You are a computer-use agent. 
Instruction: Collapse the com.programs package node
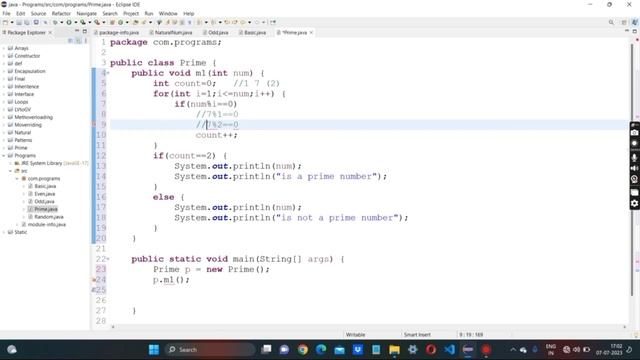tap(17, 179)
